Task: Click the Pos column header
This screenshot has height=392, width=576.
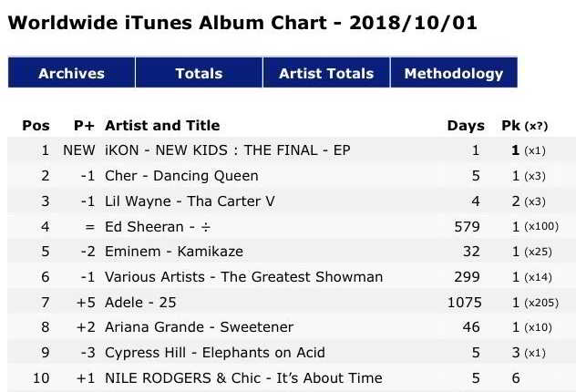Action: click(x=36, y=125)
